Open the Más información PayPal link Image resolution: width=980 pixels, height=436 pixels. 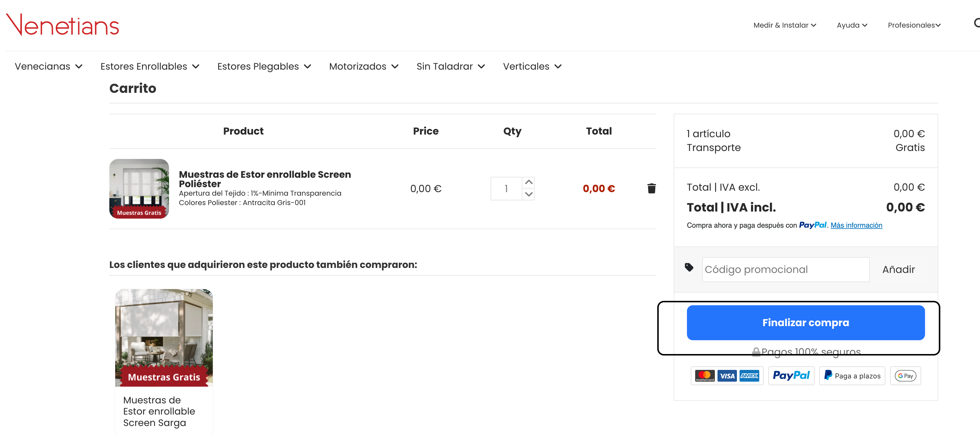pyautogui.click(x=856, y=225)
